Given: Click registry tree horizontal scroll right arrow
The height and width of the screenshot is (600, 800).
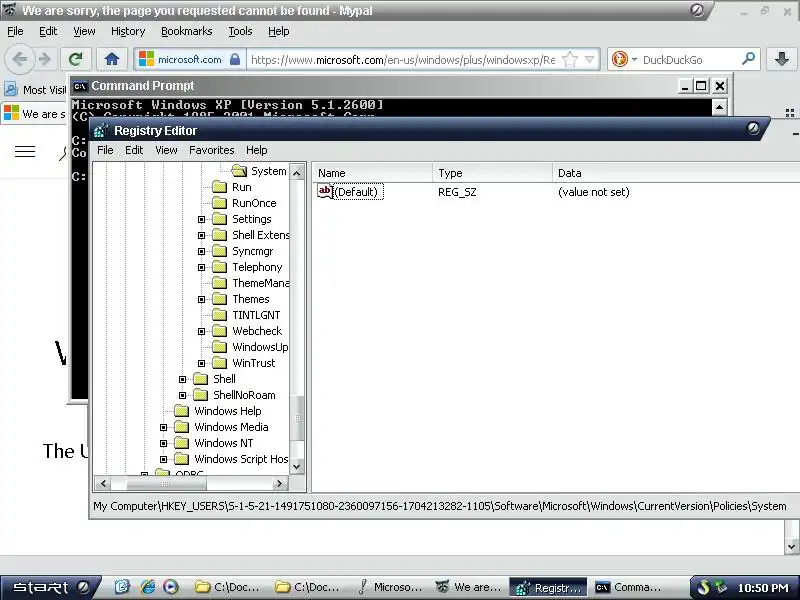Looking at the screenshot, I should pos(279,483).
